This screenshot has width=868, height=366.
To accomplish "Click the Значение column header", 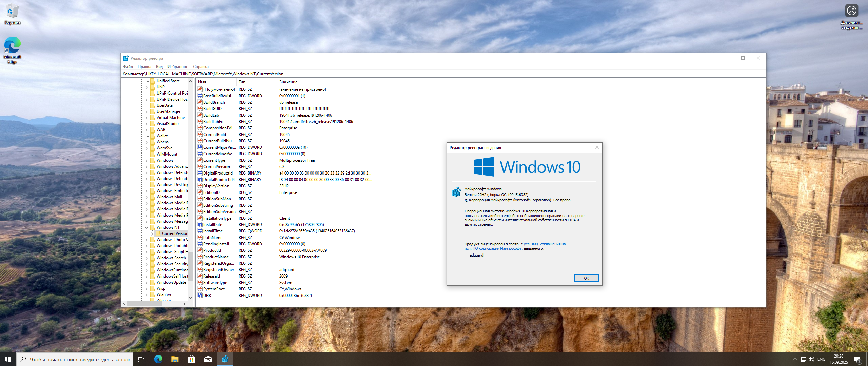I will [326, 82].
